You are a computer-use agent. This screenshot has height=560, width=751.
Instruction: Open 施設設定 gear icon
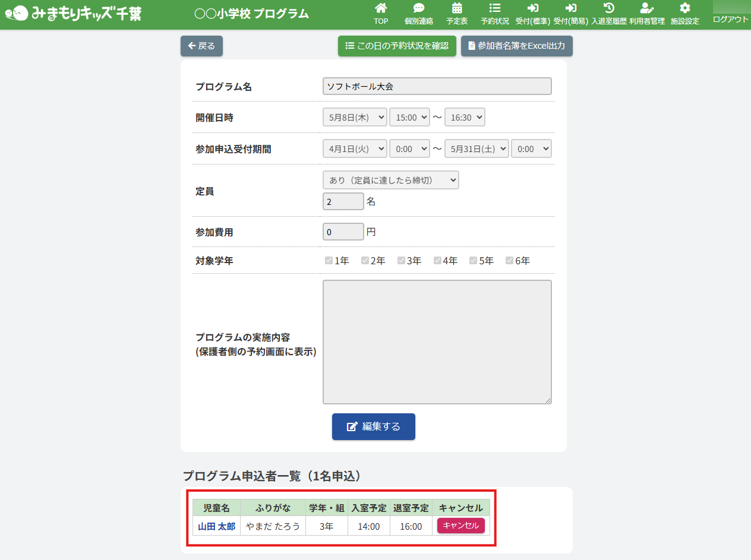click(x=684, y=8)
